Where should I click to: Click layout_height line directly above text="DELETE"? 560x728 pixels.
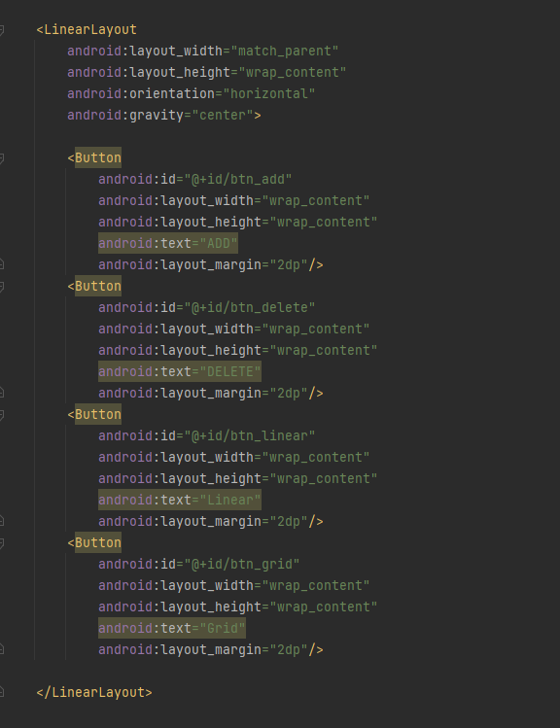pos(238,350)
